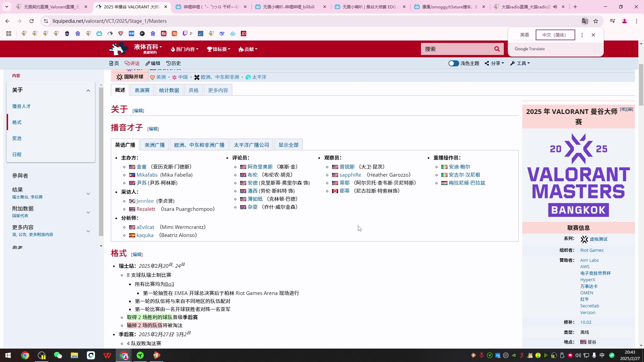
Task: Open the bookmarks apps grid icon
Action: pos(9,34)
